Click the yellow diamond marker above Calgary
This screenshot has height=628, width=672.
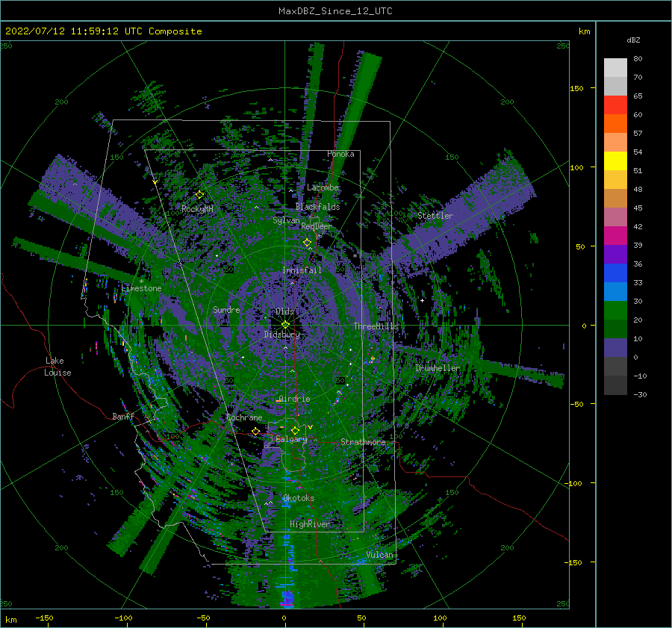(x=295, y=430)
